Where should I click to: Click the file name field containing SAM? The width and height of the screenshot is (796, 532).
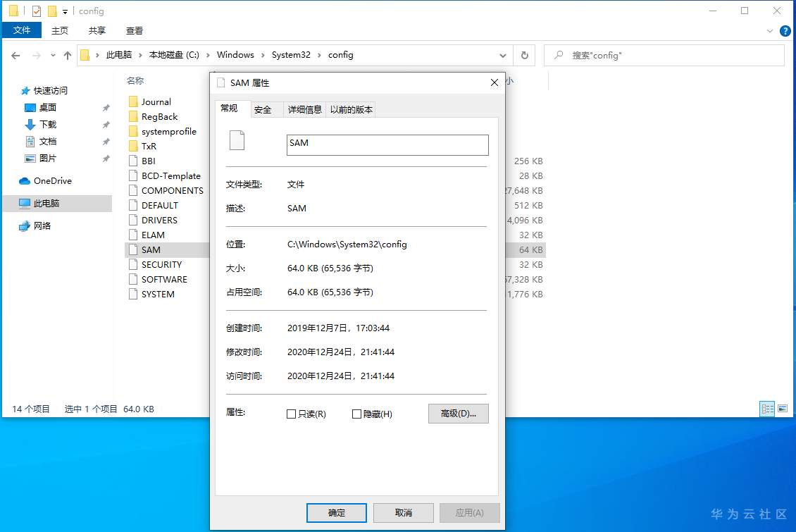click(387, 144)
